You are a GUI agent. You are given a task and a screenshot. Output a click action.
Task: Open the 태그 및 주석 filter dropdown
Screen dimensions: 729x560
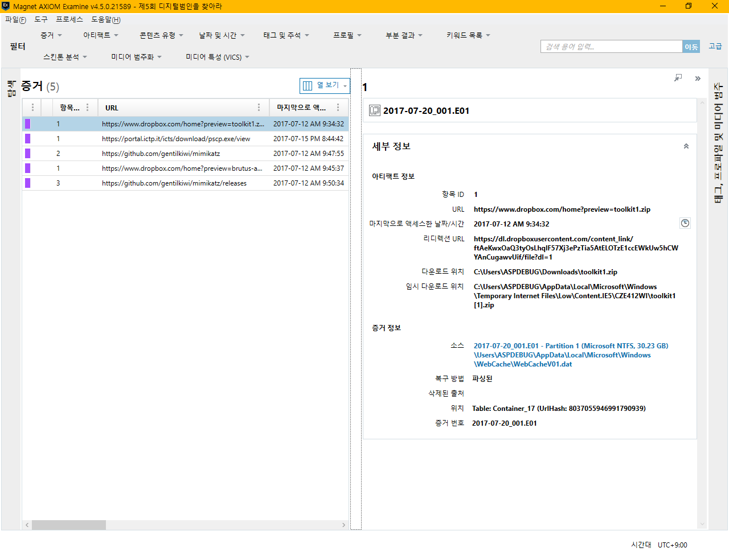[x=286, y=35]
